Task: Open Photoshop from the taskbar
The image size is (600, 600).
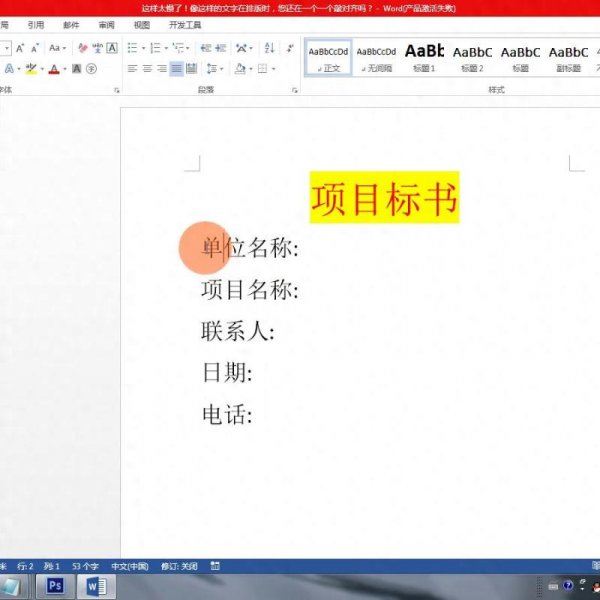Action: [56, 586]
